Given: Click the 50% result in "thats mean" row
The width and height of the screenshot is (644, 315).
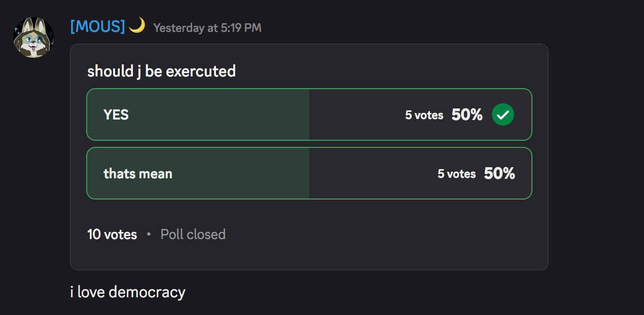Looking at the screenshot, I should (499, 174).
